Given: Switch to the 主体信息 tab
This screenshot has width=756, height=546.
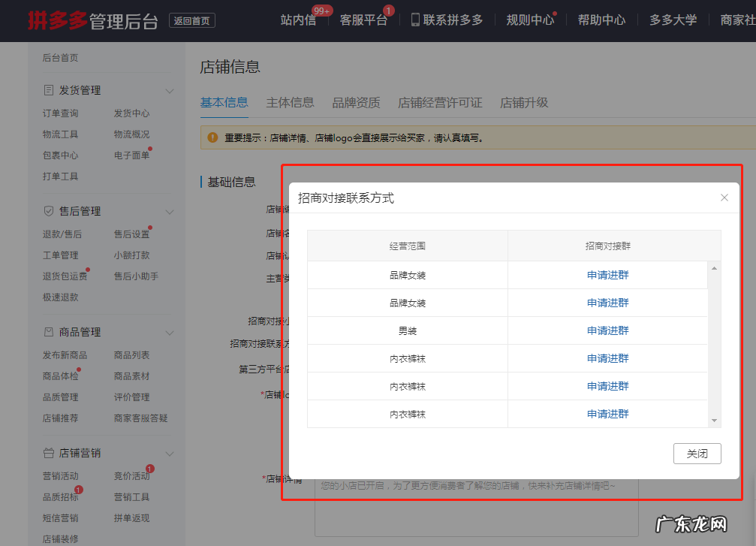Looking at the screenshot, I should pos(291,102).
